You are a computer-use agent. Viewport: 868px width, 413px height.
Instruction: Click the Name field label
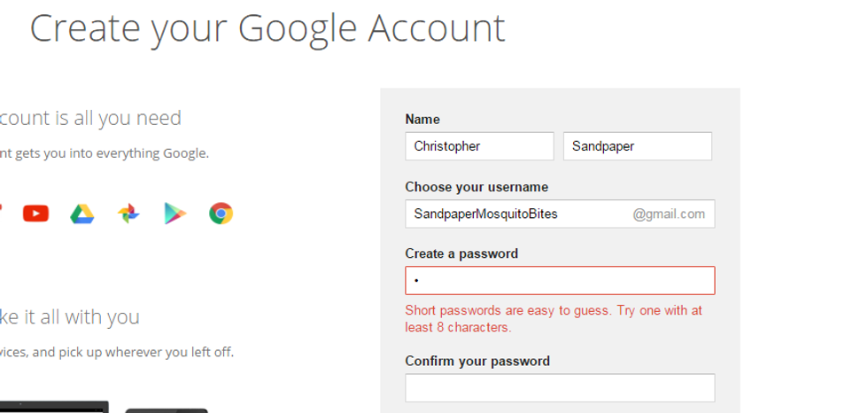tap(422, 120)
